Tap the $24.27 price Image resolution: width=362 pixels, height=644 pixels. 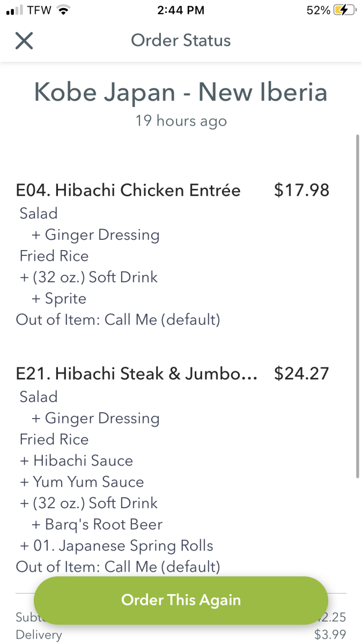301,374
